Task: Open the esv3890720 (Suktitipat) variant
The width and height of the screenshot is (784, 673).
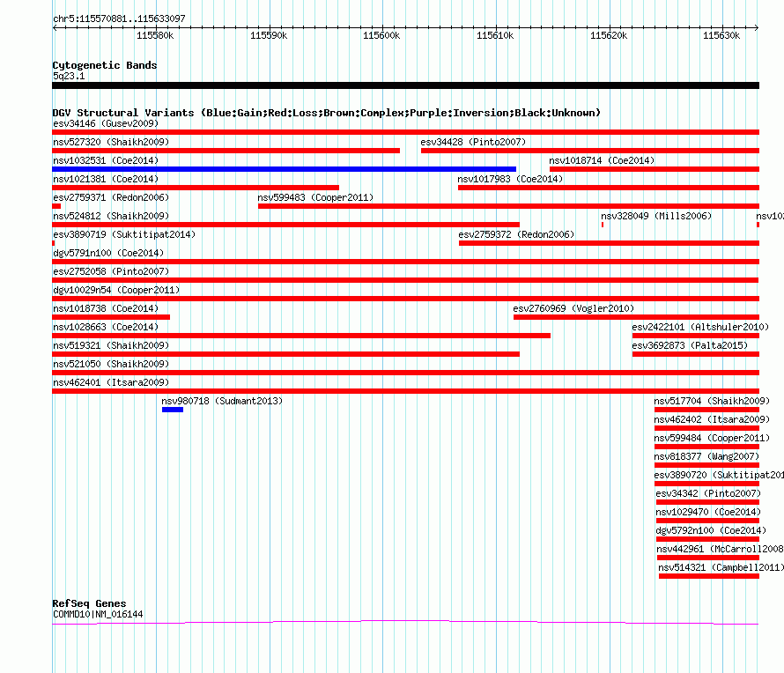Action: 719,475
